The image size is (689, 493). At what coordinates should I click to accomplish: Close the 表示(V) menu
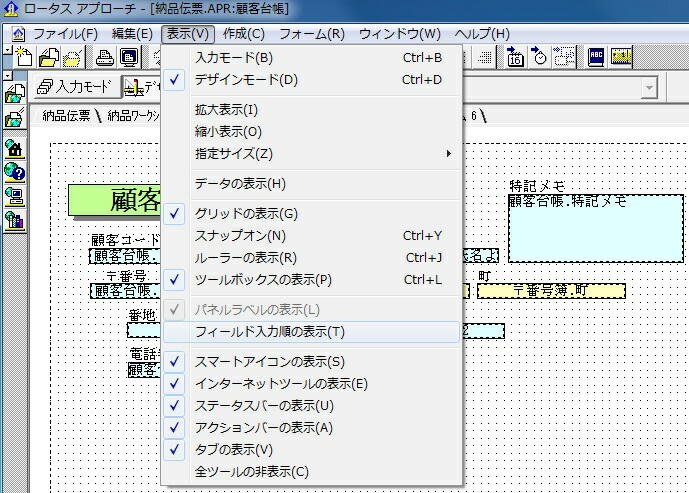pos(188,34)
